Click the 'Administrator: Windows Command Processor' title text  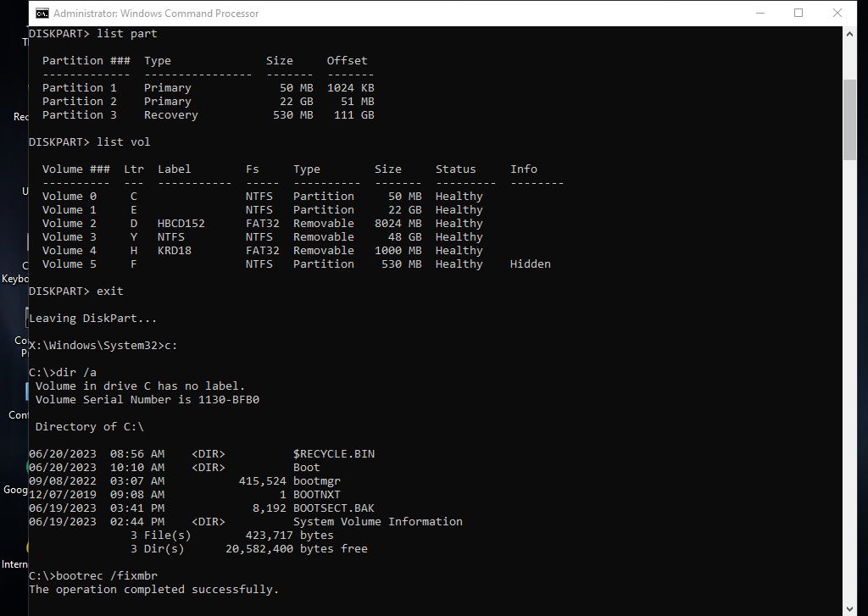[x=156, y=14]
